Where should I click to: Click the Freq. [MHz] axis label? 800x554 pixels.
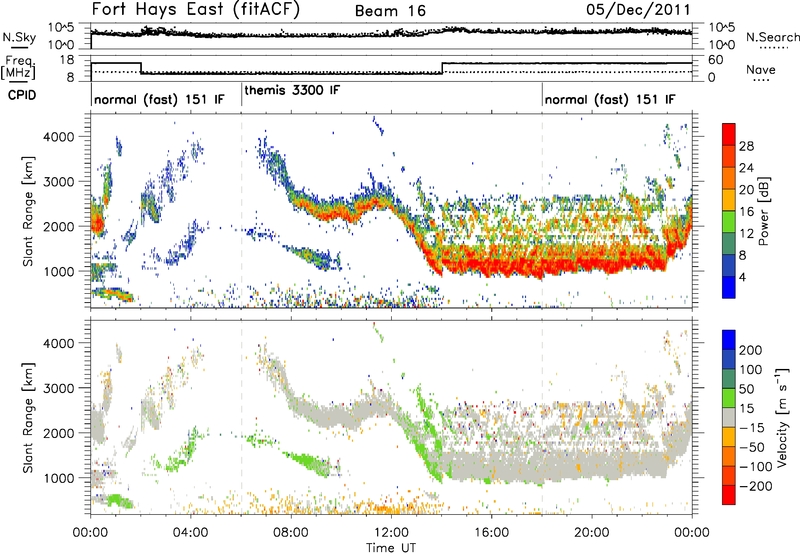(19, 67)
